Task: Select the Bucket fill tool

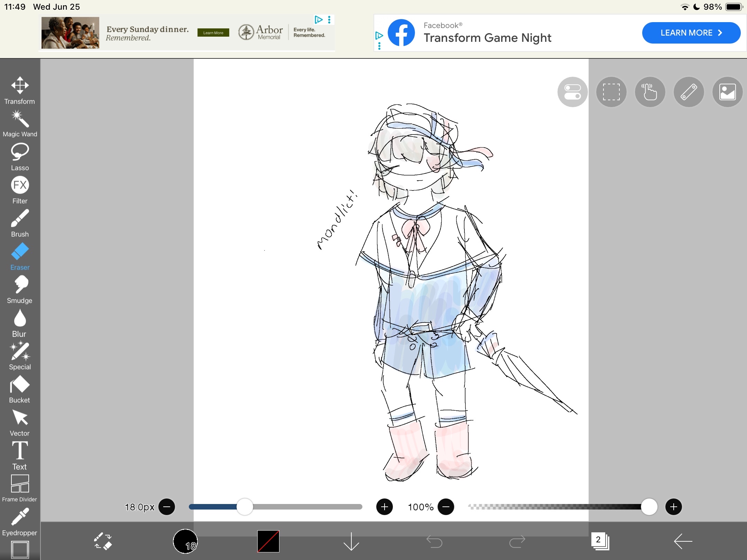Action: (x=20, y=390)
